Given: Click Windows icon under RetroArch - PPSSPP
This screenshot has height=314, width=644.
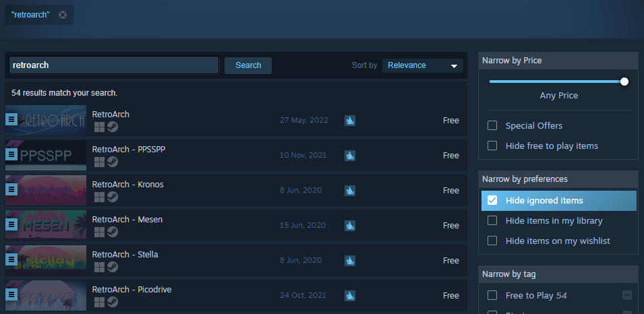Looking at the screenshot, I should pos(99,162).
